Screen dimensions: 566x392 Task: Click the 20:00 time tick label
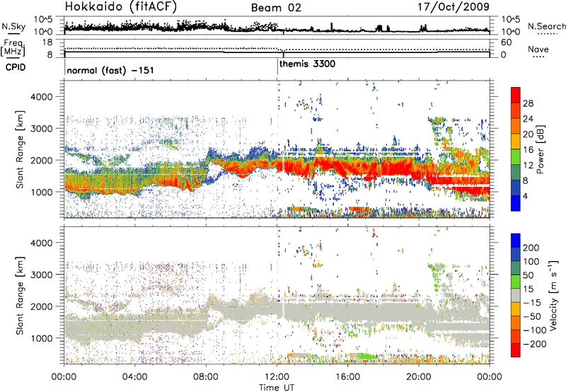(x=418, y=377)
